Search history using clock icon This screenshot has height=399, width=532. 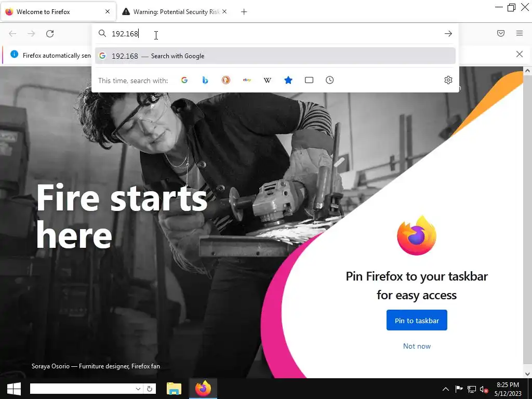point(330,80)
